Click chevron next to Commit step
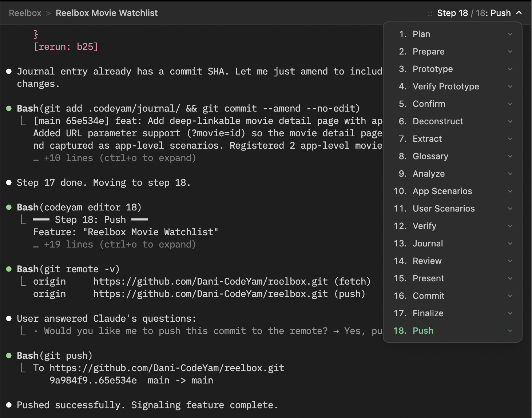 click(x=510, y=296)
